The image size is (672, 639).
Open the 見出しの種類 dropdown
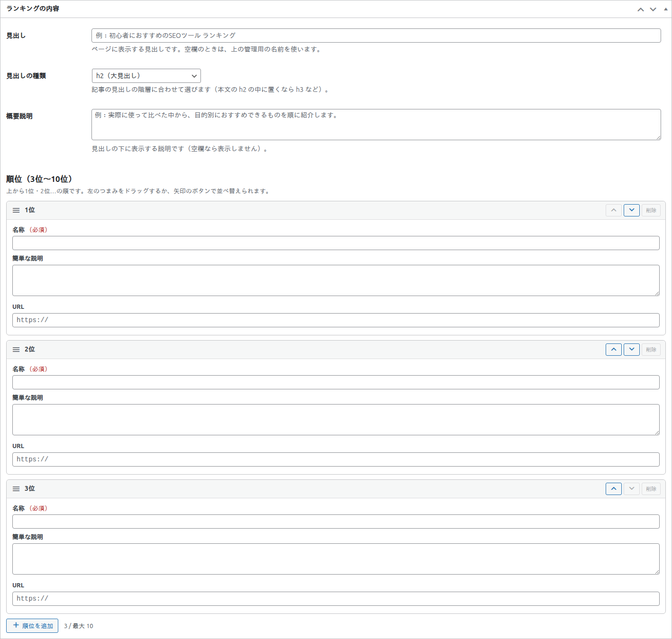146,76
